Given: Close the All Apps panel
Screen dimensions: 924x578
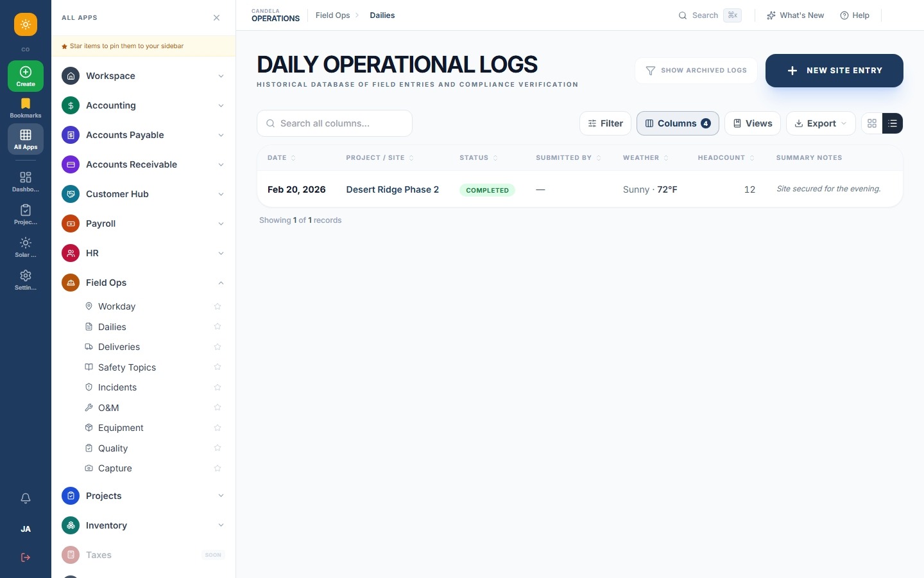Looking at the screenshot, I should 217,17.
